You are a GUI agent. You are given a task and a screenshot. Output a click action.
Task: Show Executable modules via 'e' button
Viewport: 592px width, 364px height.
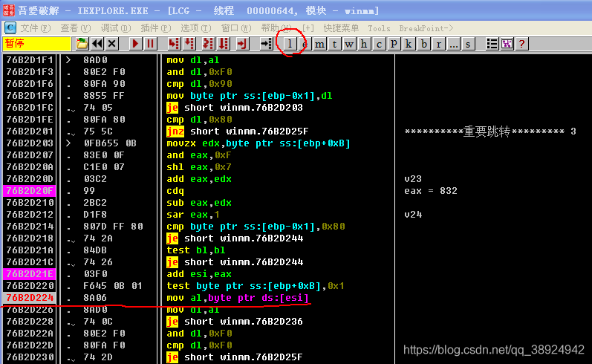point(305,44)
